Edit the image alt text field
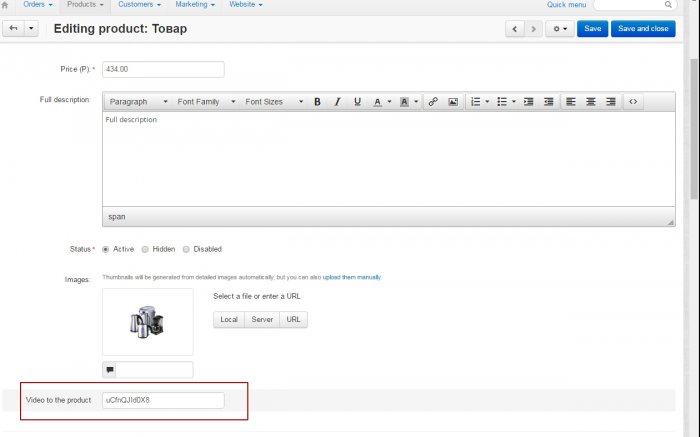Viewport: 700px width, 437px height. tap(154, 370)
